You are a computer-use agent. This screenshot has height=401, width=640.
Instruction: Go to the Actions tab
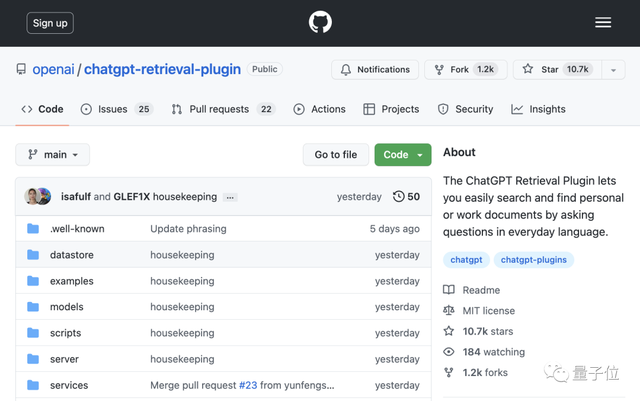(319, 109)
